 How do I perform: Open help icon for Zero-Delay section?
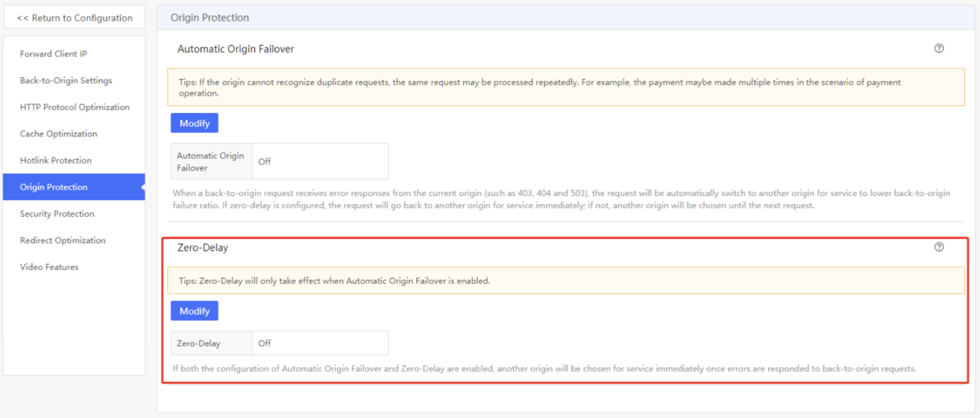coord(939,247)
